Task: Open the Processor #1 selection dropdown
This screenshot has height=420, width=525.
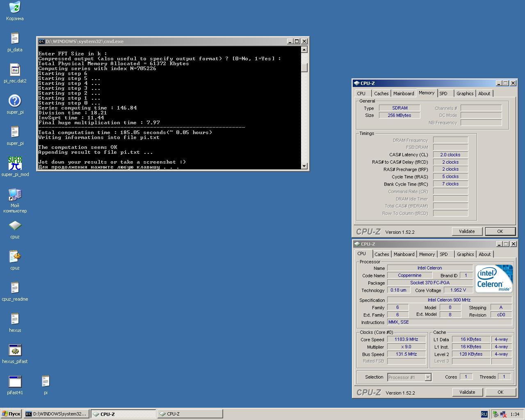Action: (409, 377)
